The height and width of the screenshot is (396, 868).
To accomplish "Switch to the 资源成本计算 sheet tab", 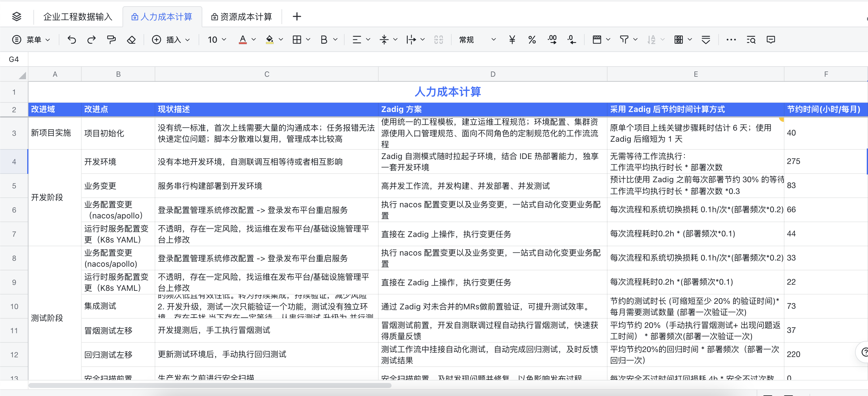I will pos(242,17).
